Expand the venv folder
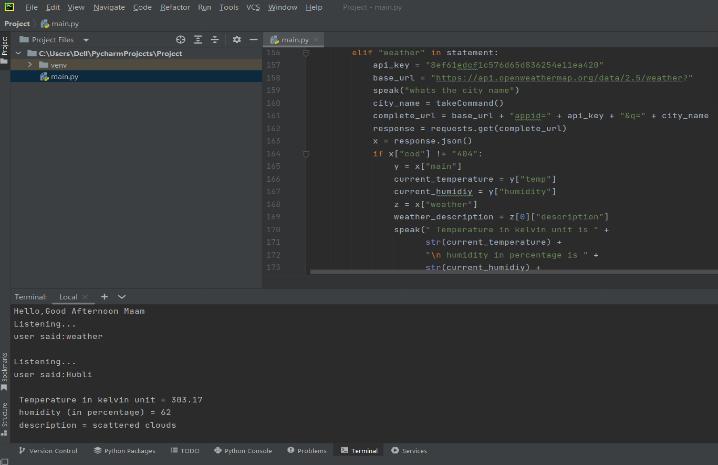 [x=30, y=65]
